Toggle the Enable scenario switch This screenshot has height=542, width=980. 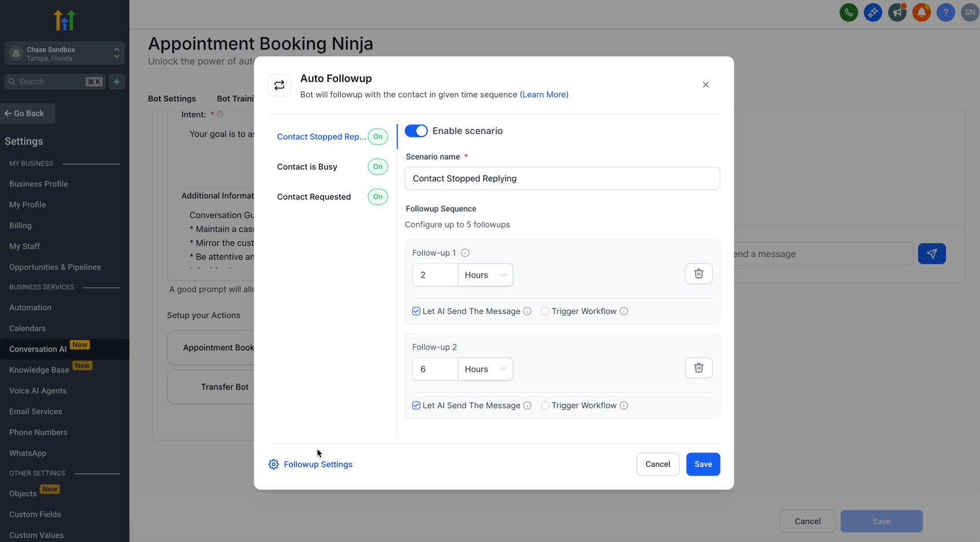coord(416,131)
